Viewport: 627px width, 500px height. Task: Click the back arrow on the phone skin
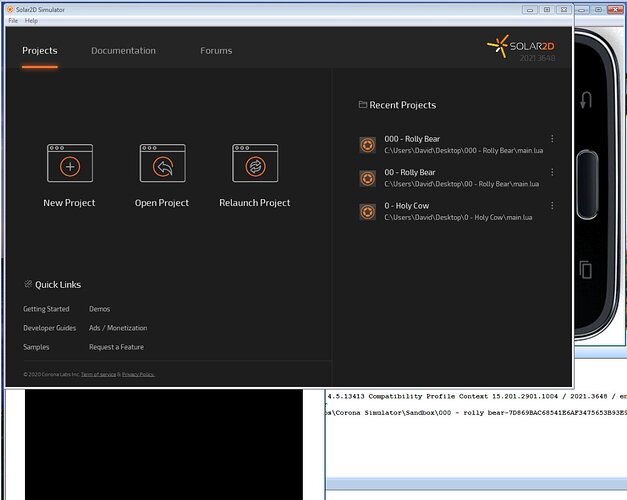point(586,100)
